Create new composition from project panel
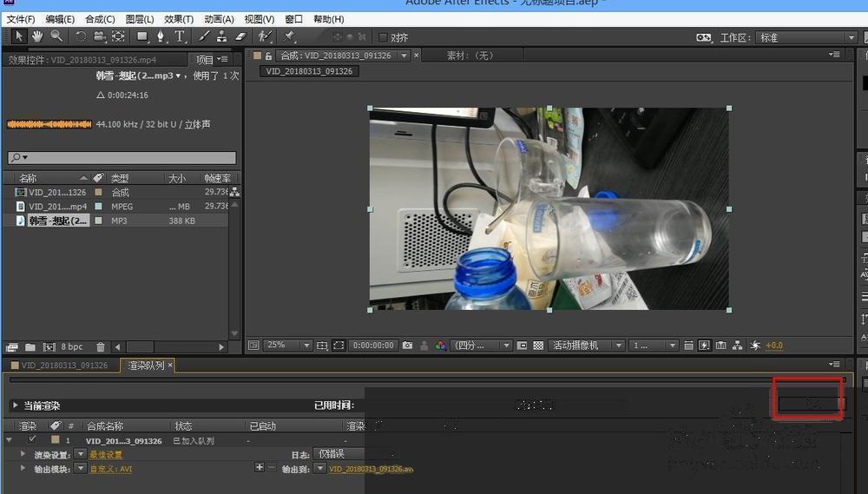 [x=49, y=347]
